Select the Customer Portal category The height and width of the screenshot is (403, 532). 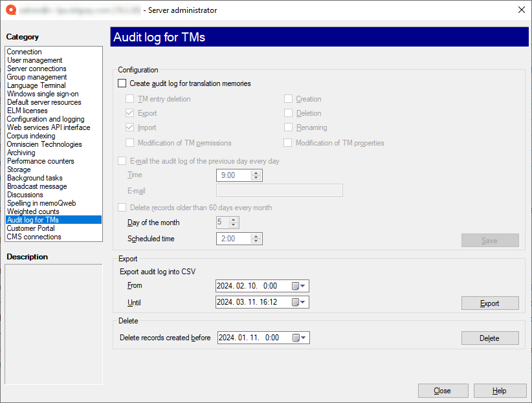click(x=31, y=228)
